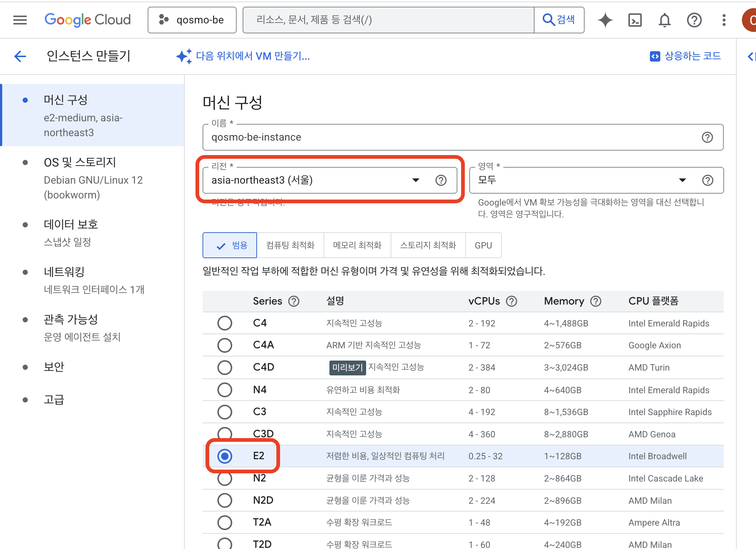Click the 4~640GB memory value

[563, 390]
